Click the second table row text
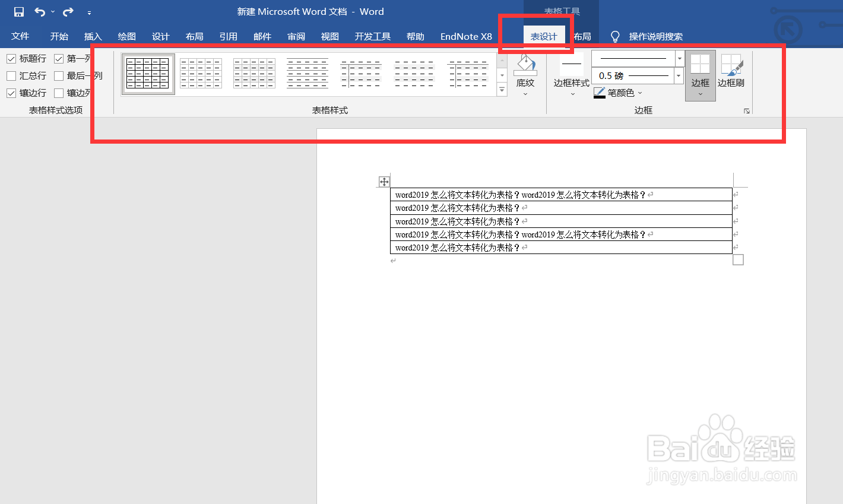 (457, 208)
